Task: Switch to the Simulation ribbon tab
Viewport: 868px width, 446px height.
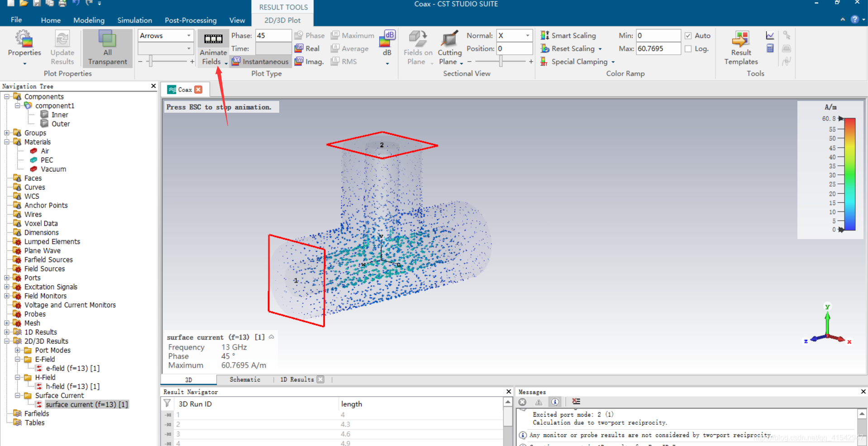Action: tap(134, 20)
